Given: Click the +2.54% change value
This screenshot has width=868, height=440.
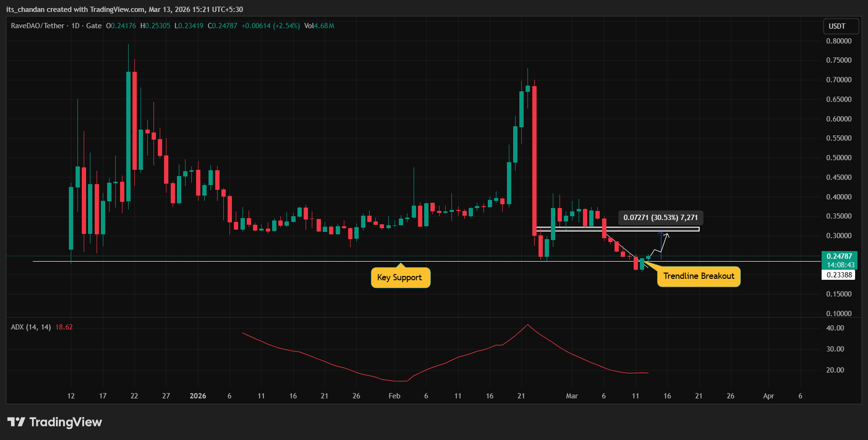Looking at the screenshot, I should pyautogui.click(x=285, y=26).
